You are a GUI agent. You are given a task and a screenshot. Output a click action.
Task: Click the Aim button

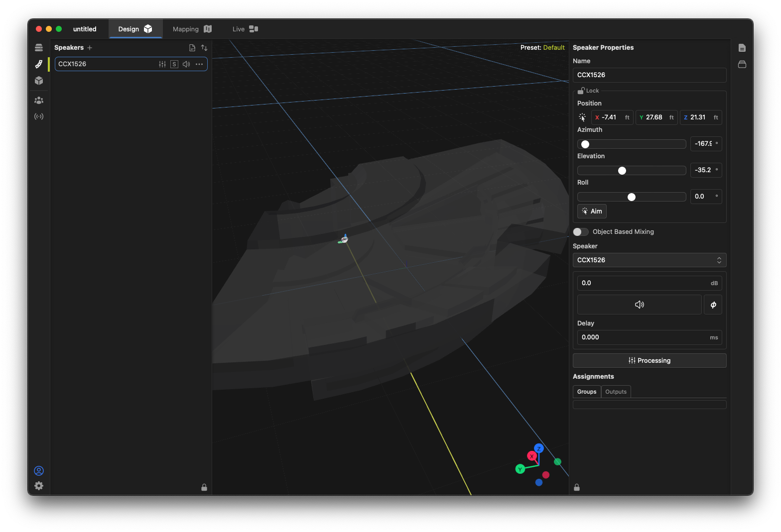point(592,212)
